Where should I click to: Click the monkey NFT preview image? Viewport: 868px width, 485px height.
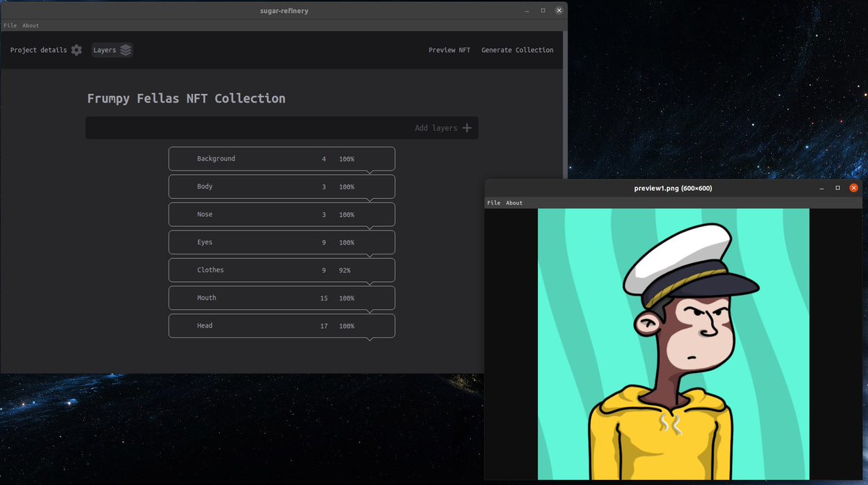[x=673, y=340]
